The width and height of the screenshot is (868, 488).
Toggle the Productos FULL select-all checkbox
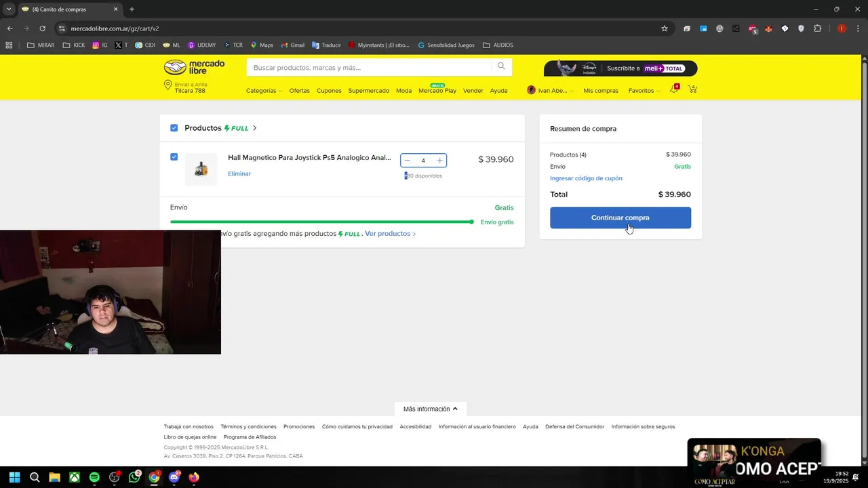pos(174,128)
